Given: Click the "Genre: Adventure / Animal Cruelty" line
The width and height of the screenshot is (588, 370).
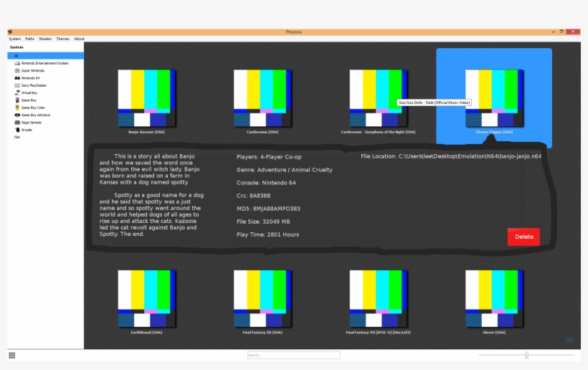Looking at the screenshot, I should click(285, 170).
